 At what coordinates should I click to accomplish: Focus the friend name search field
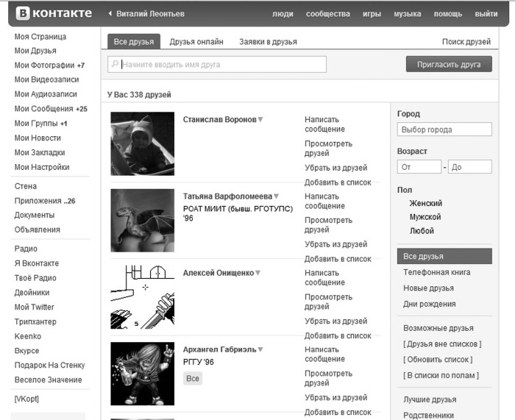[217, 64]
